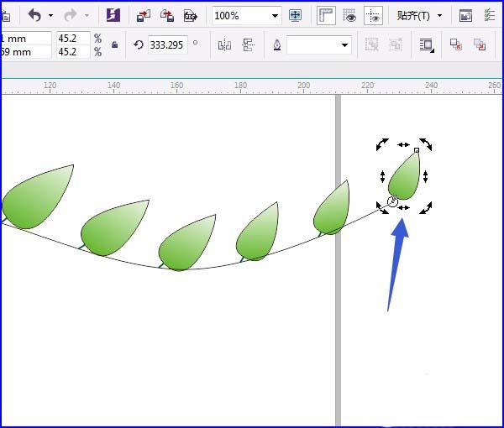This screenshot has width=504, height=428.
Task: Click the outline pen nib icon
Action: pos(277,45)
